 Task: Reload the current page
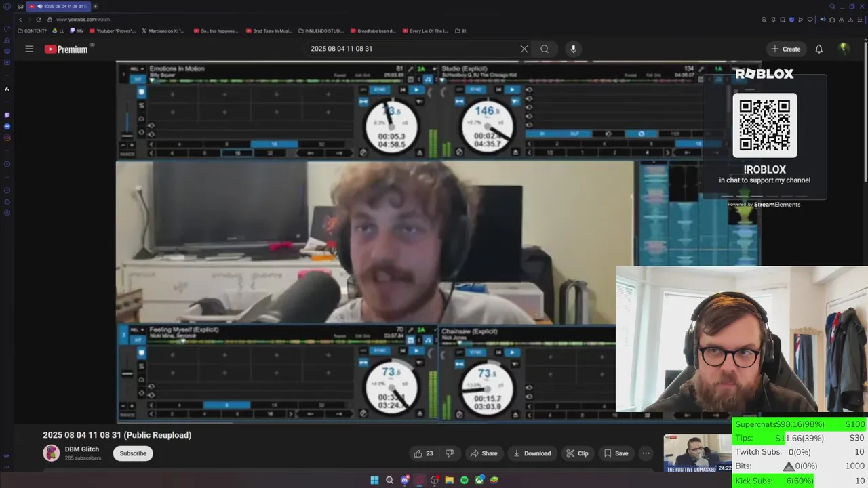(x=38, y=20)
